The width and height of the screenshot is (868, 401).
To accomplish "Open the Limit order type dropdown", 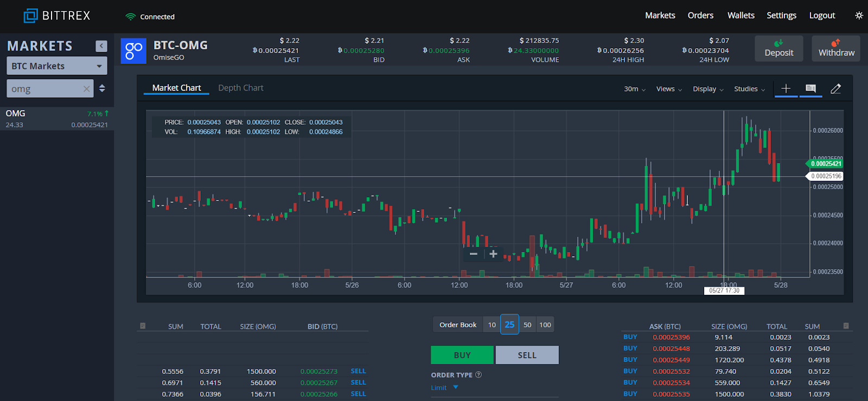I will pyautogui.click(x=445, y=387).
